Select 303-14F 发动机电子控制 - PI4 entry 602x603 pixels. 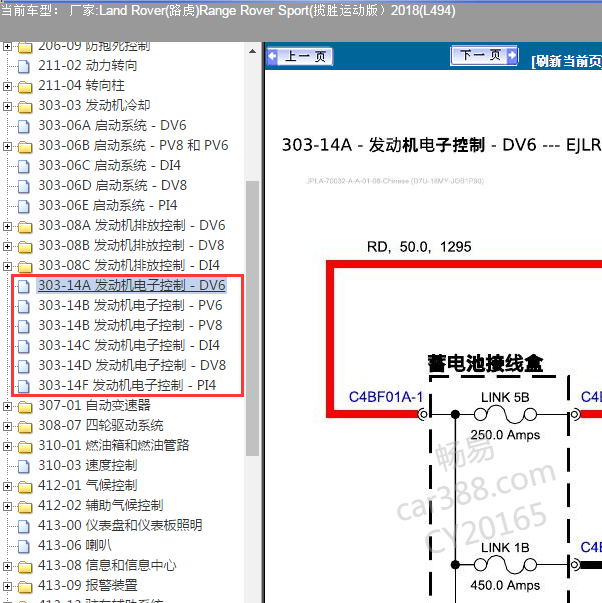[126, 386]
